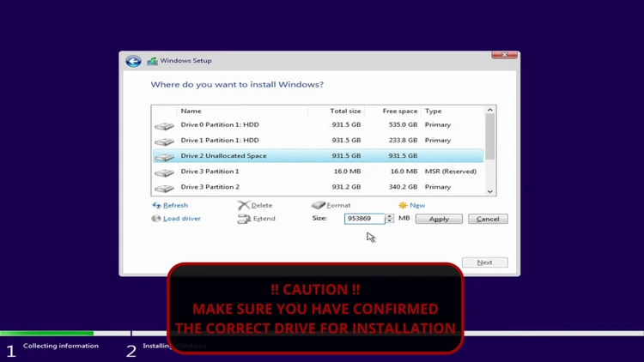Click the MSR (Reserved) type cell
This screenshot has width=644, height=362.
[451, 172]
